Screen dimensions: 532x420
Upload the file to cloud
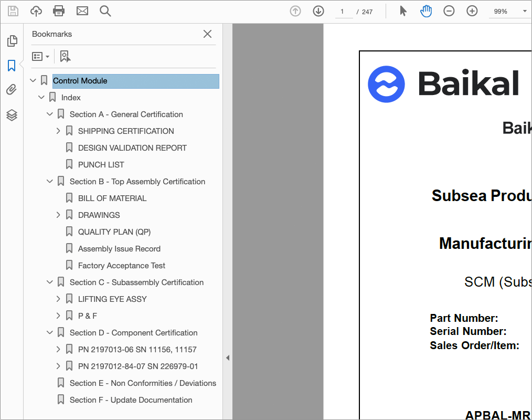point(36,11)
